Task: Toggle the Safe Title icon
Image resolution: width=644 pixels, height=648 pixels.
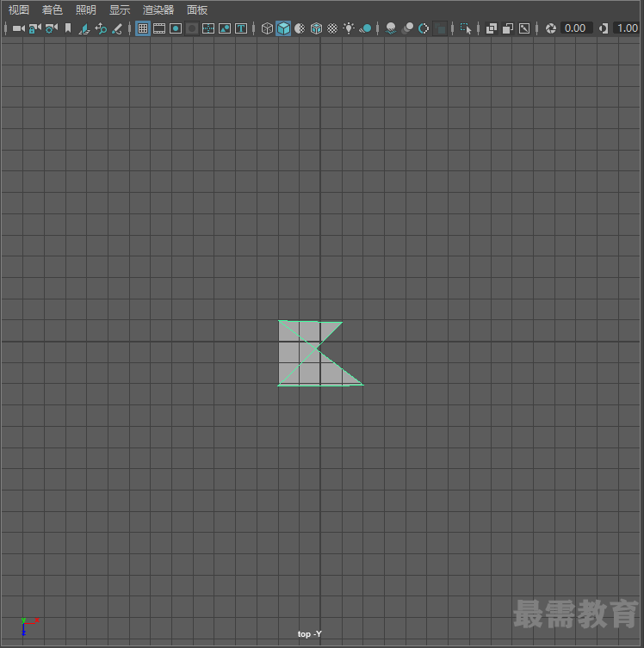Action: 241,28
